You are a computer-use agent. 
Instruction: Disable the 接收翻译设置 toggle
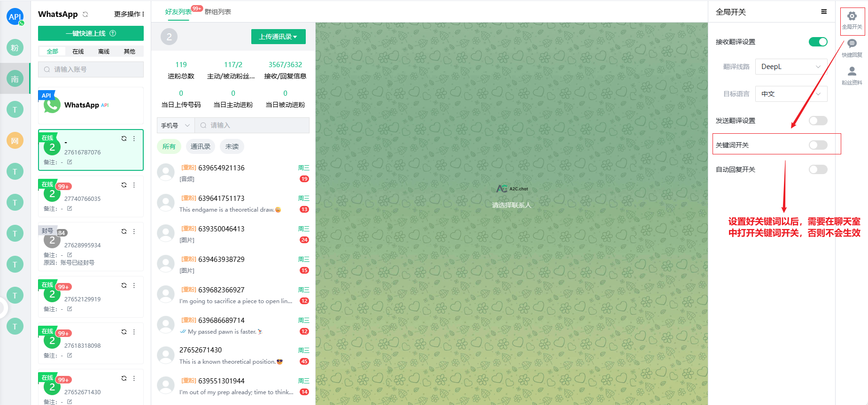click(x=818, y=42)
